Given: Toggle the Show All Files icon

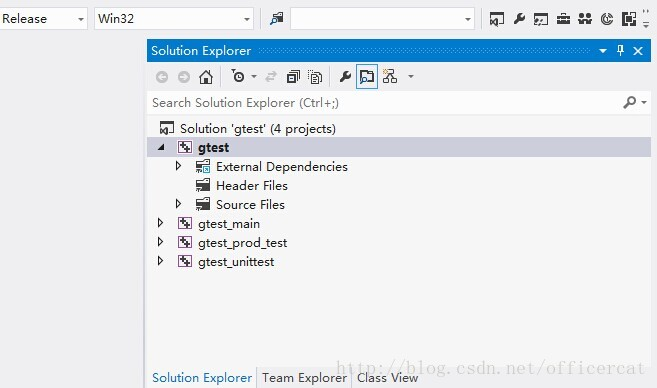Looking at the screenshot, I should click(315, 77).
